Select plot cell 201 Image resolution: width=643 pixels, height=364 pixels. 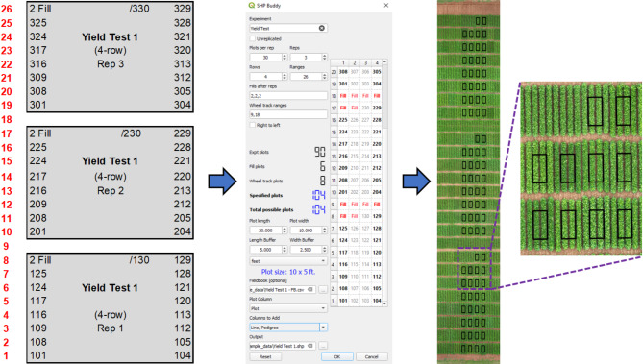click(343, 192)
